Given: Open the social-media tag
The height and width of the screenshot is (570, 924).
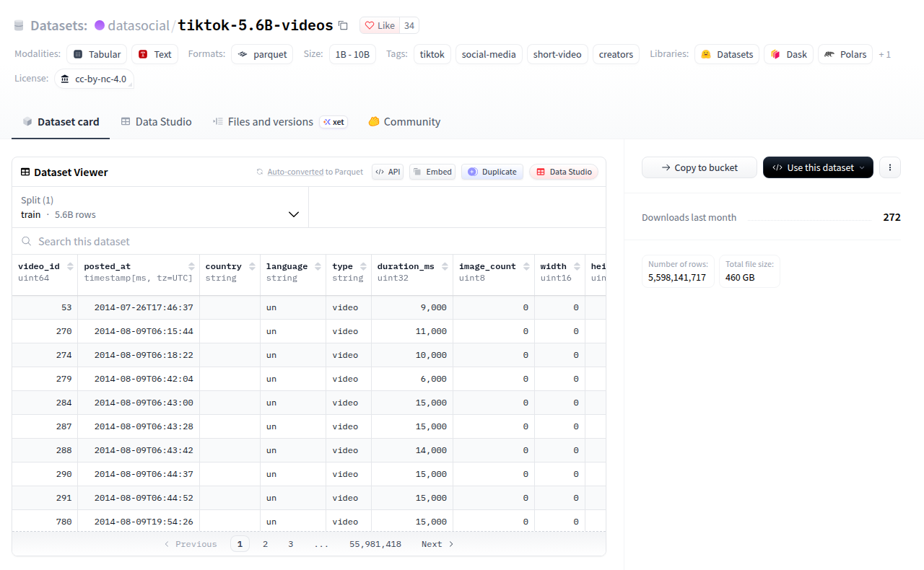Looking at the screenshot, I should [x=489, y=54].
